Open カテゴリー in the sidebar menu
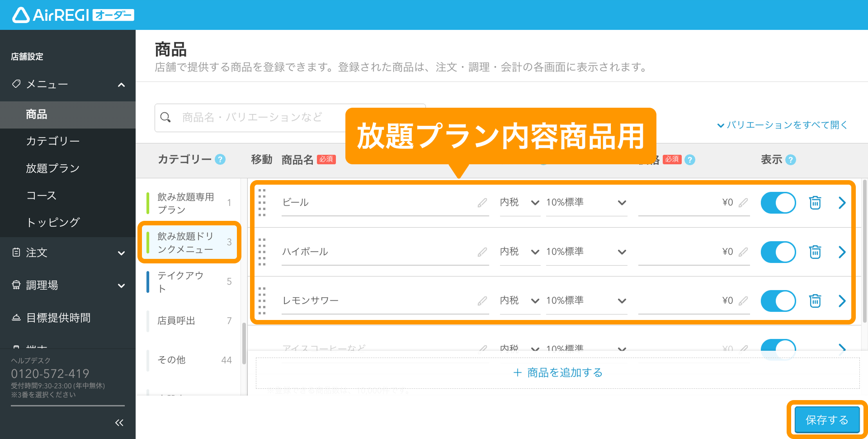The height and width of the screenshot is (439, 868). 68,141
